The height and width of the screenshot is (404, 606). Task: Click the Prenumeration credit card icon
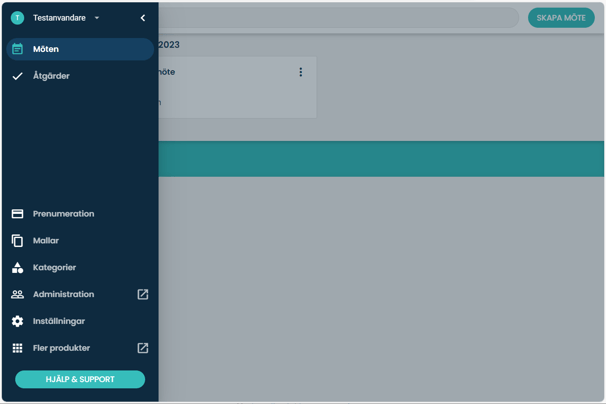[x=17, y=214]
